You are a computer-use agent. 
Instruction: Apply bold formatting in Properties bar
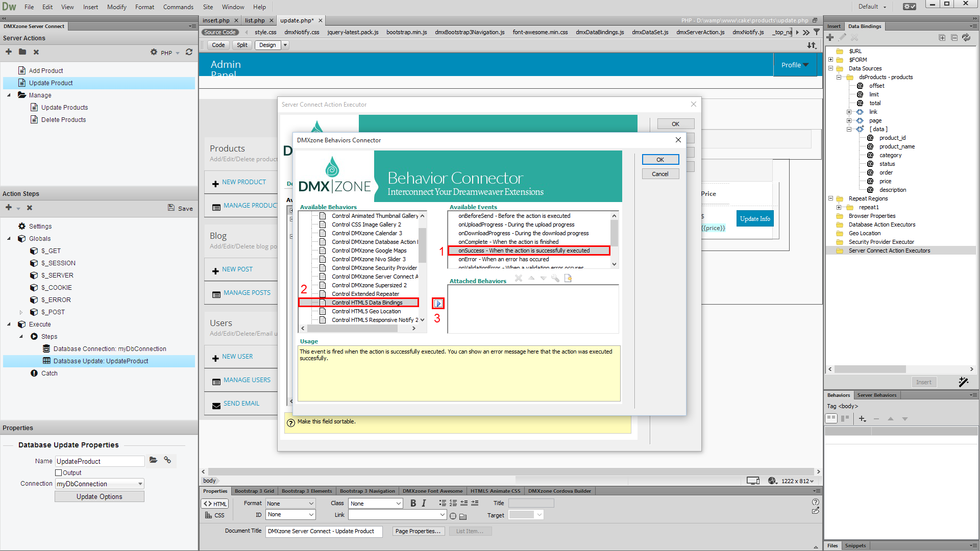point(413,503)
